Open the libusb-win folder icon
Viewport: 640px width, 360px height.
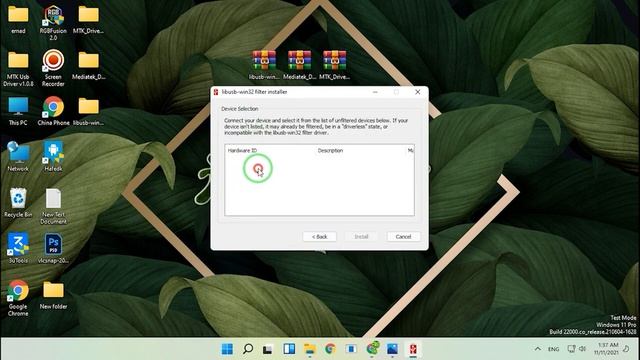(89, 111)
